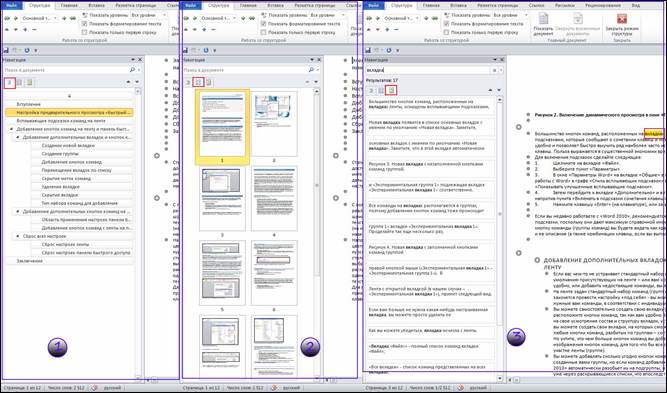
Task: Open Файл tab in headings window
Action: point(11,6)
